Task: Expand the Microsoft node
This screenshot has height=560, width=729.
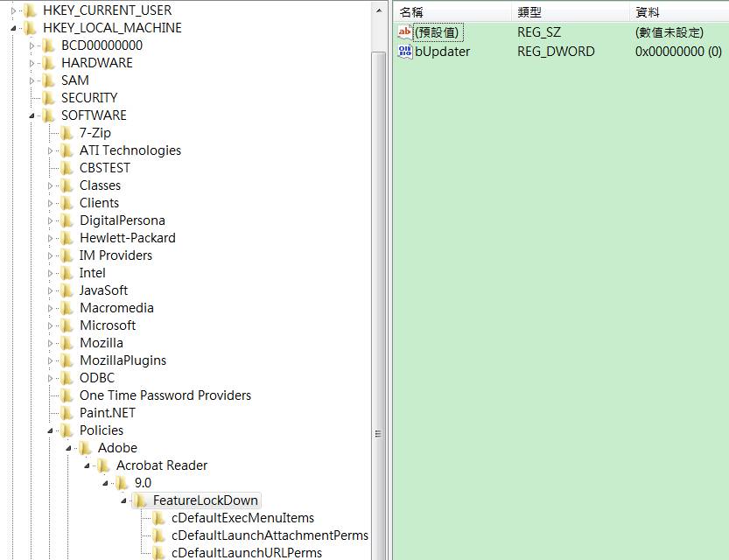Action: tap(50, 325)
